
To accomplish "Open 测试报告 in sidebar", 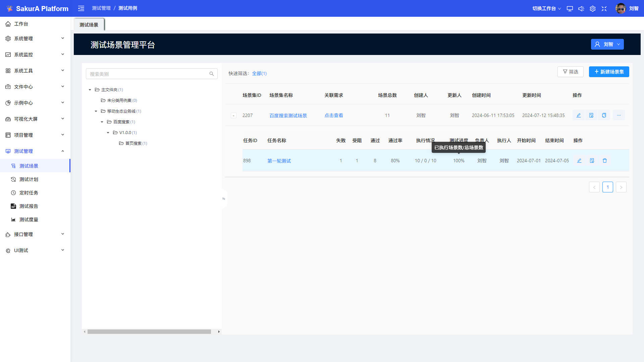I will pos(35,206).
